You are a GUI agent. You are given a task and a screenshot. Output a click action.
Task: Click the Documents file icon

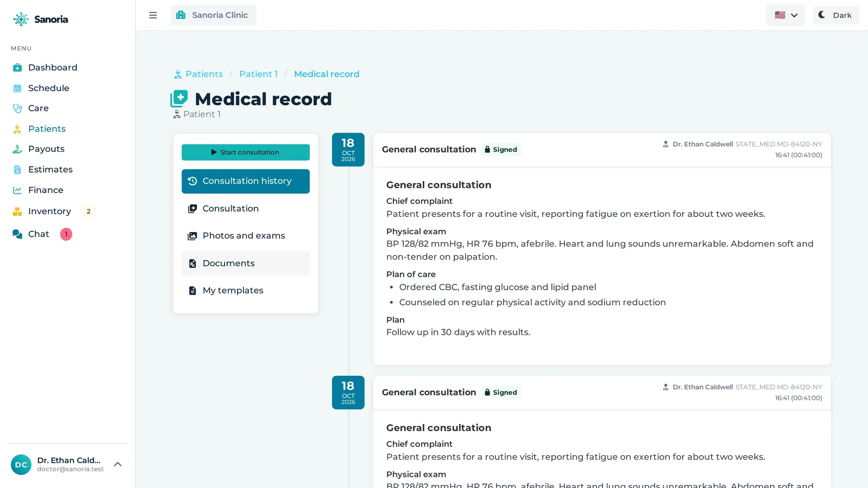192,263
